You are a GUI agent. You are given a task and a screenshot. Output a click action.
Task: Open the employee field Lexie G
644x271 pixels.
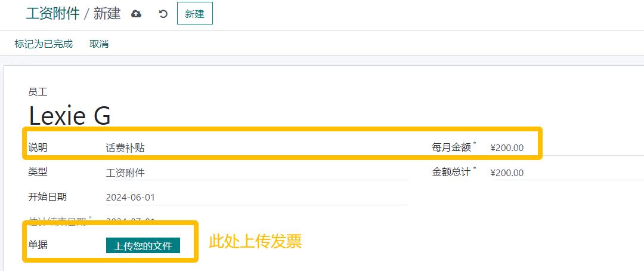pos(70,115)
